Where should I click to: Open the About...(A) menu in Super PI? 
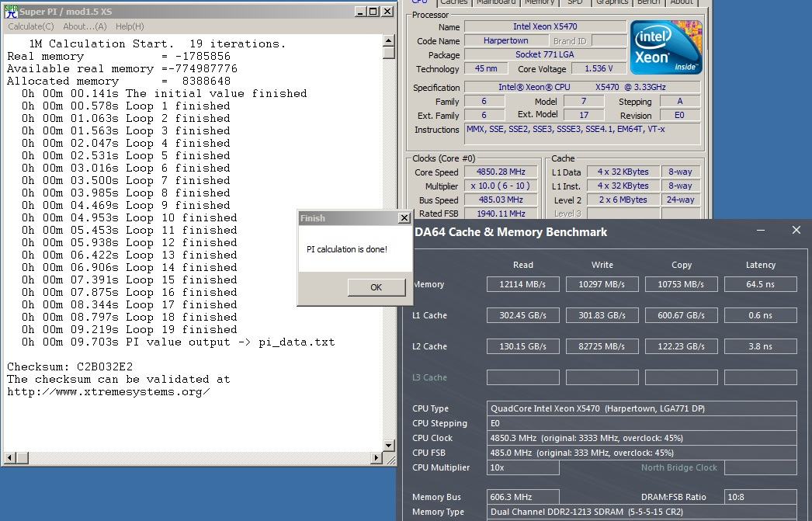85,26
